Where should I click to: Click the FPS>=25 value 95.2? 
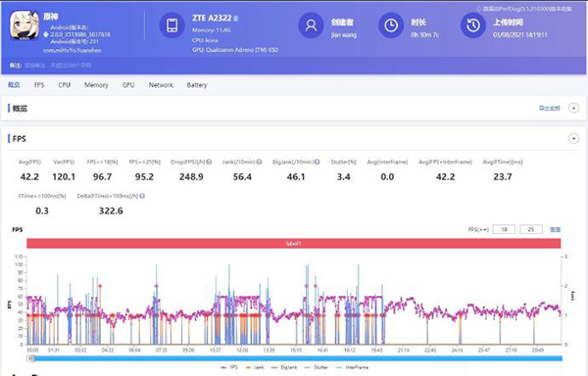coord(144,177)
